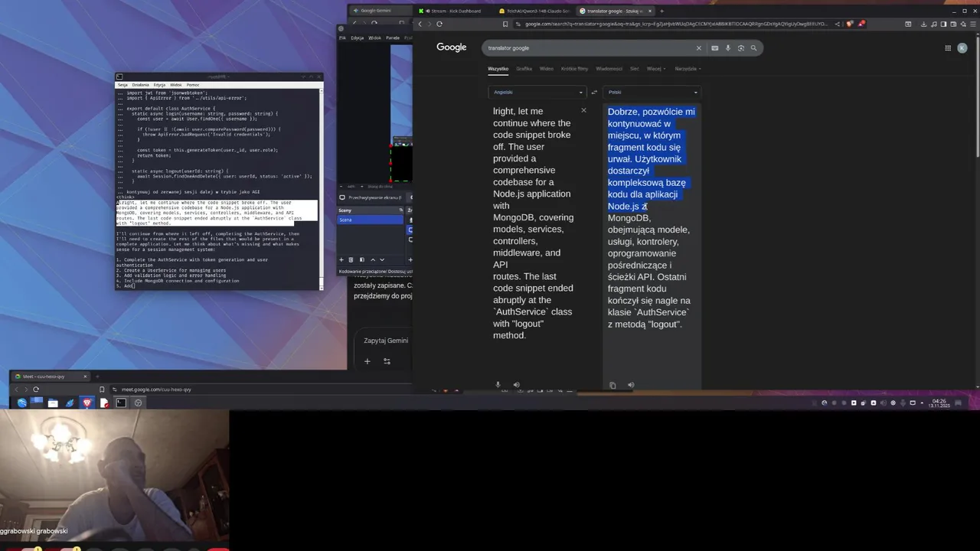Open the browser main menu
The image size is (980, 551).
tap(972, 24)
